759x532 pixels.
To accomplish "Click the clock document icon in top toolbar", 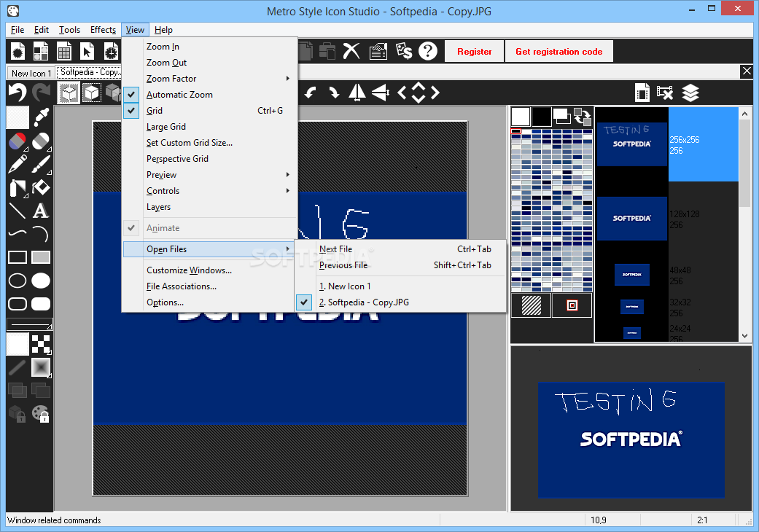I will coord(111,51).
